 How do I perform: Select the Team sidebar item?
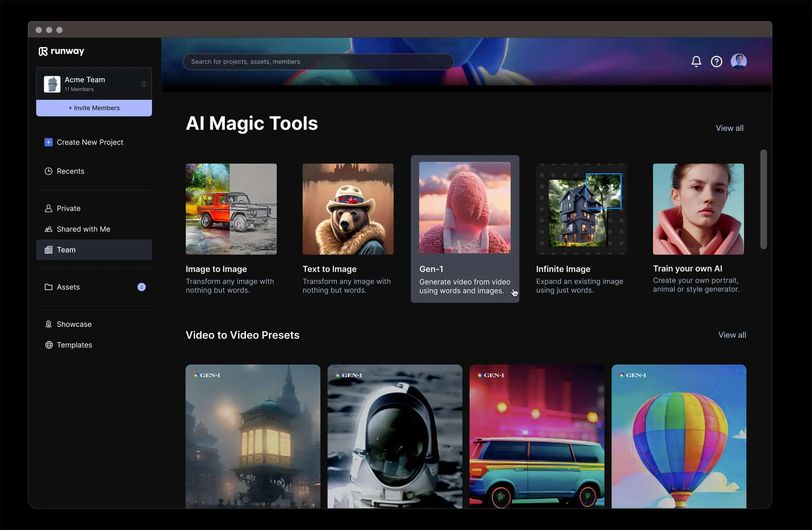click(94, 250)
